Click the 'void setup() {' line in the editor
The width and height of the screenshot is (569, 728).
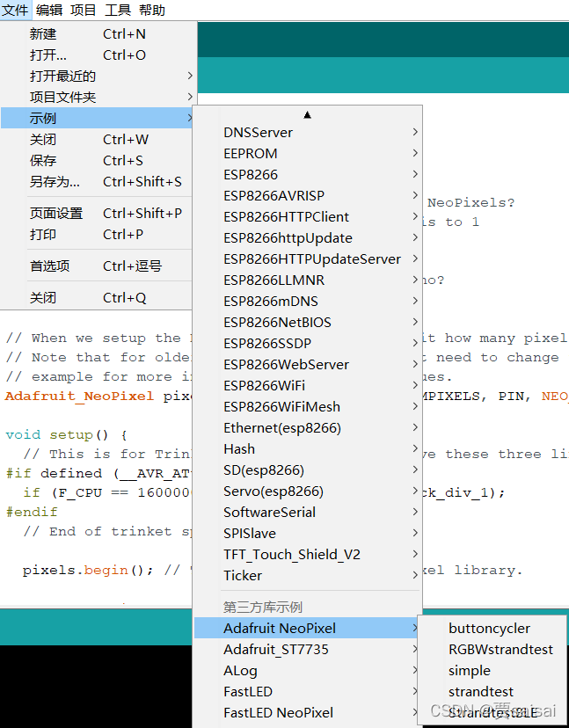pos(67,435)
